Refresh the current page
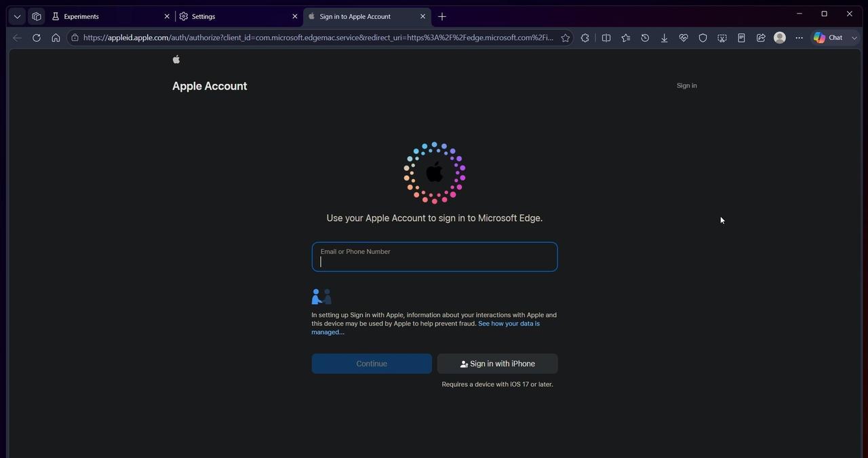This screenshot has width=868, height=458. (37, 38)
